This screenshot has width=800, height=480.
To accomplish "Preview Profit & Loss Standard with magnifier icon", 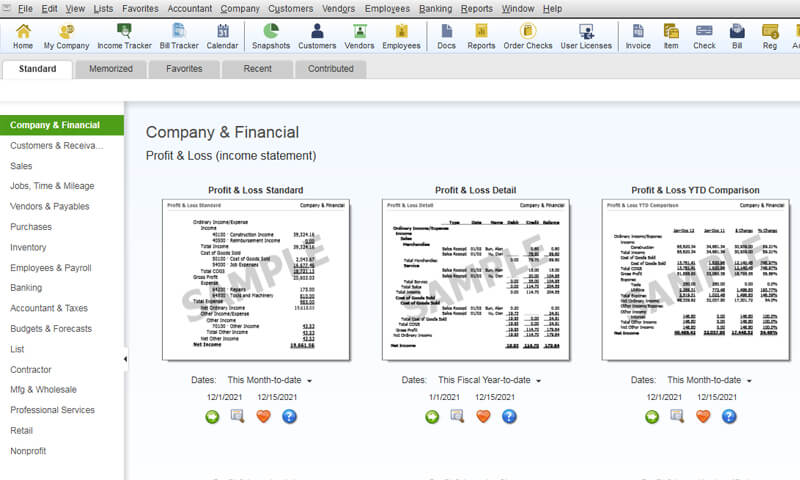I will tap(237, 416).
